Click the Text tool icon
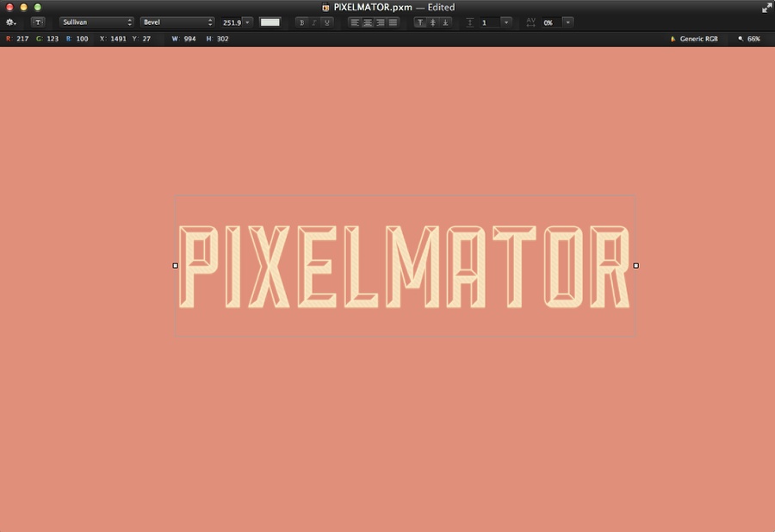Screen dimensions: 775x532 (38, 22)
